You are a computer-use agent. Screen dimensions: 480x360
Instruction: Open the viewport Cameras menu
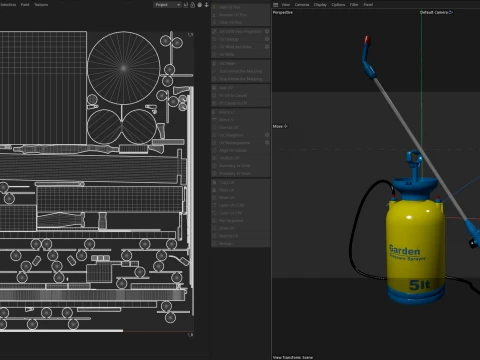[x=302, y=5]
